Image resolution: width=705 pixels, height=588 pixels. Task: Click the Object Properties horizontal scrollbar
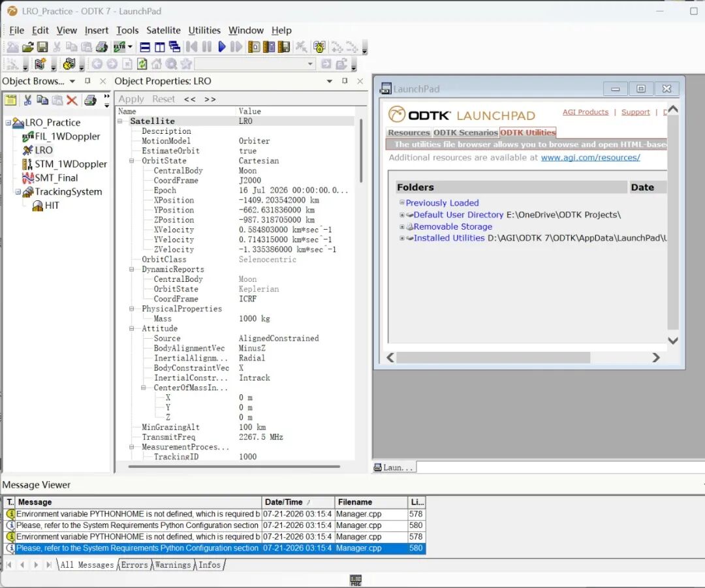coord(234,467)
